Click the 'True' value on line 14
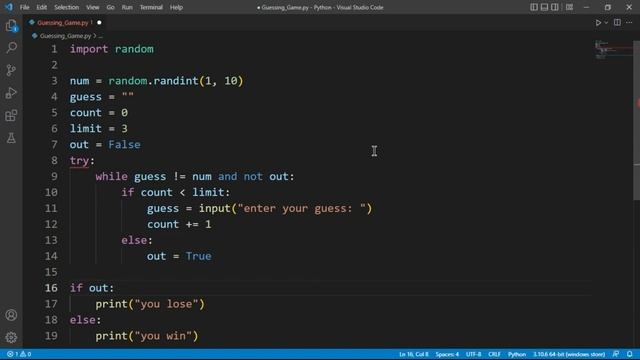The width and height of the screenshot is (640, 360). 199,256
